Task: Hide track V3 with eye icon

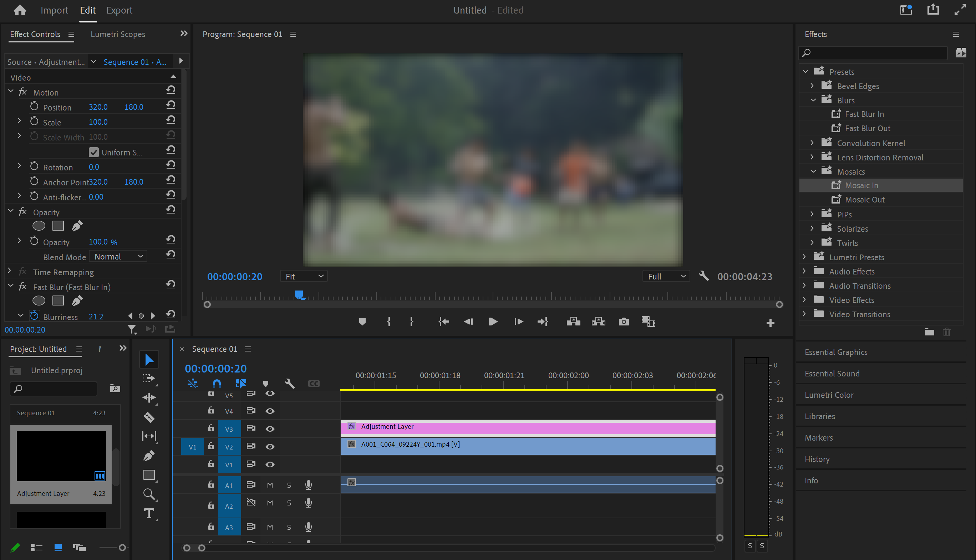Action: pos(270,429)
